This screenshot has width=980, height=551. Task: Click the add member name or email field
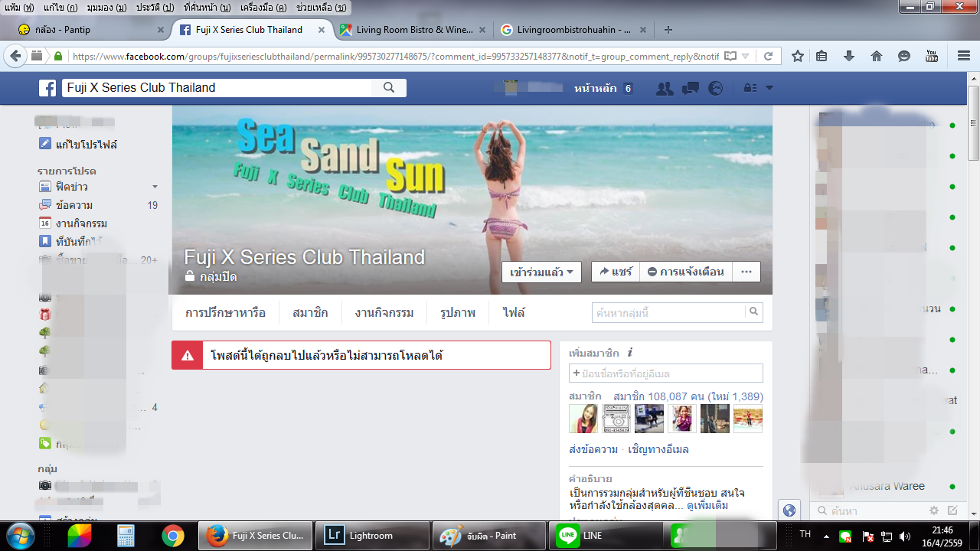[666, 373]
